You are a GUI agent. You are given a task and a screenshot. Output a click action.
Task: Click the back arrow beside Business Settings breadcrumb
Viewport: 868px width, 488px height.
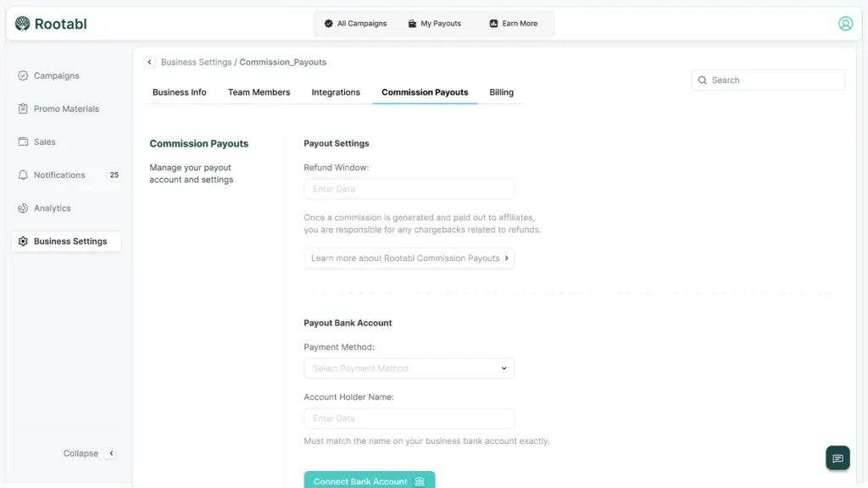click(x=150, y=62)
